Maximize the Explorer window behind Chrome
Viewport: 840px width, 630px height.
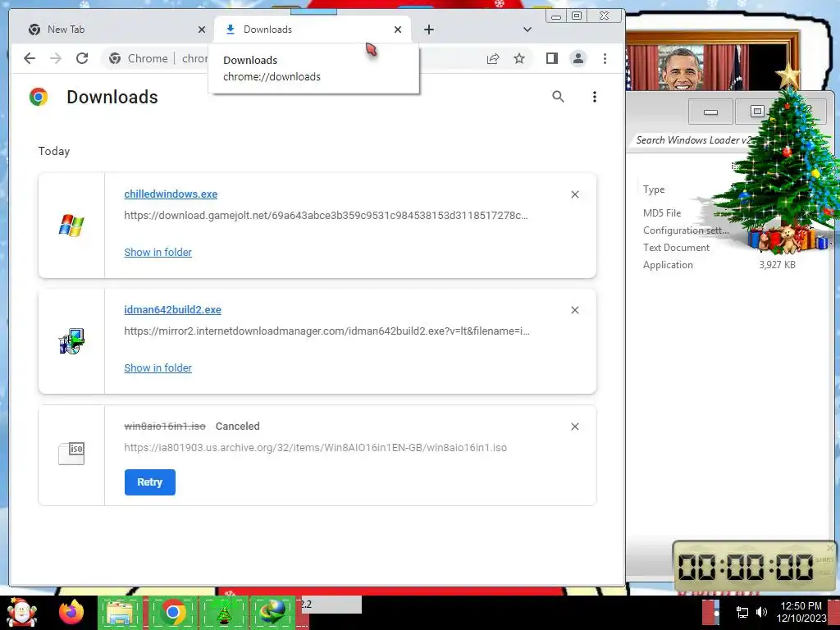pos(757,112)
